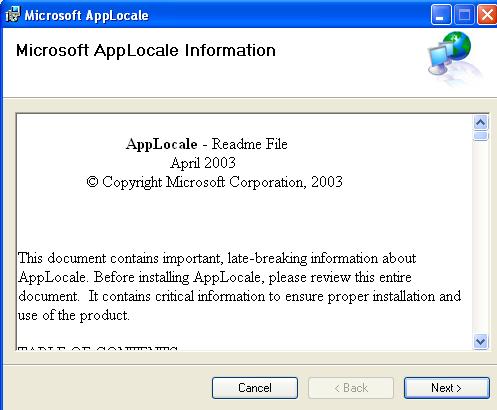Image resolution: width=497 pixels, height=410 pixels.
Task: Continue setup with the Next button
Action: 447,388
